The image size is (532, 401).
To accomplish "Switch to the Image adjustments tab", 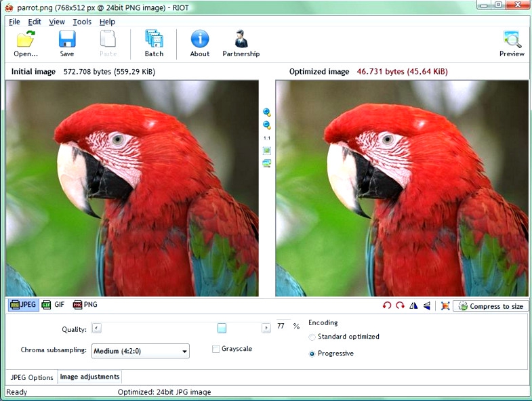I will [89, 377].
